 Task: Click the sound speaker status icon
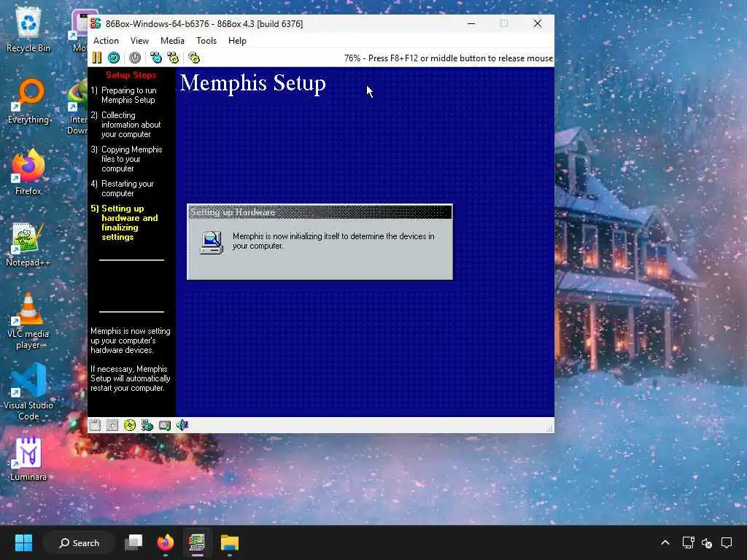pos(182,425)
